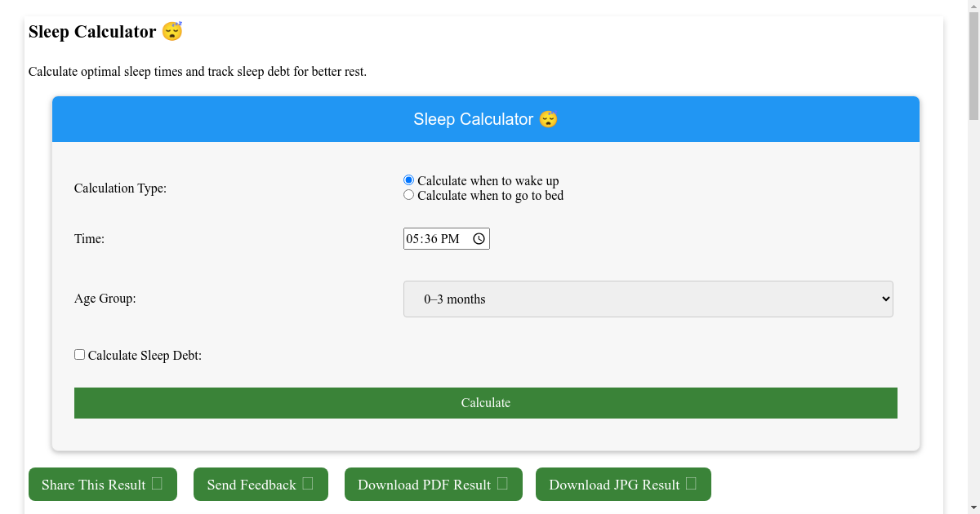This screenshot has height=514, width=980.
Task: Click the Share This Result button
Action: pyautogui.click(x=102, y=484)
